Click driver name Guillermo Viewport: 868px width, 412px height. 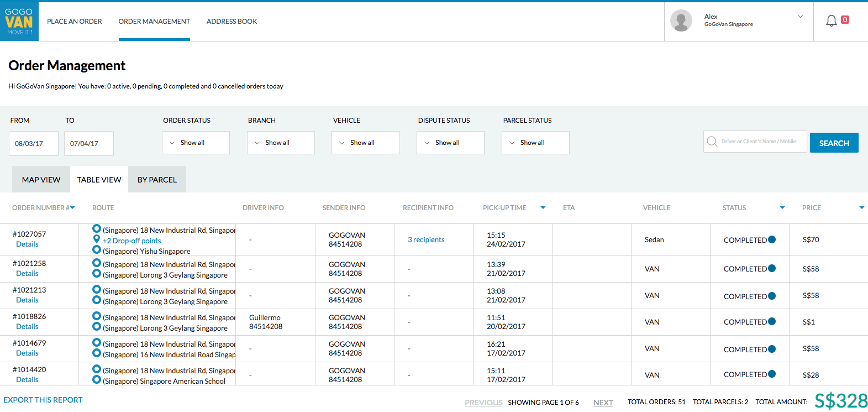(265, 317)
